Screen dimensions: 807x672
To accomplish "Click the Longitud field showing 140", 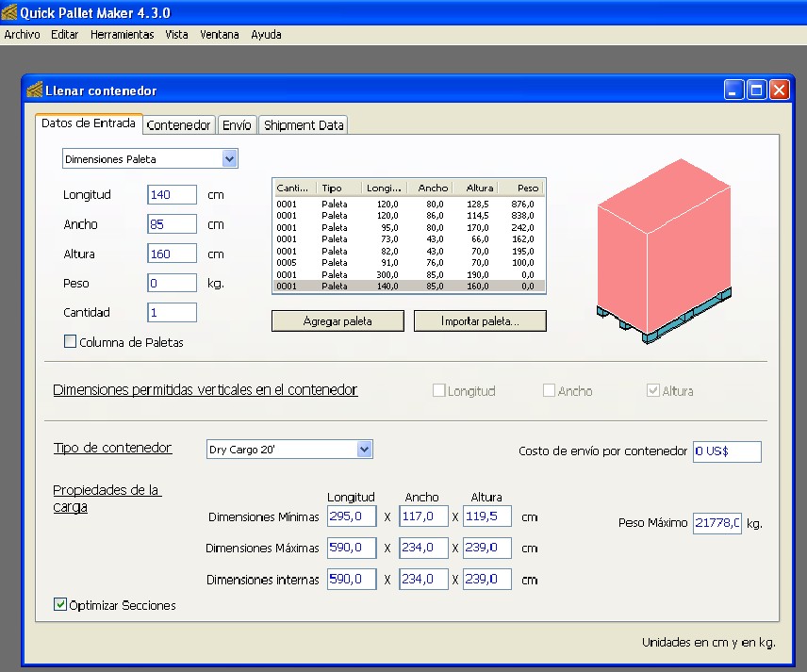I will point(172,194).
